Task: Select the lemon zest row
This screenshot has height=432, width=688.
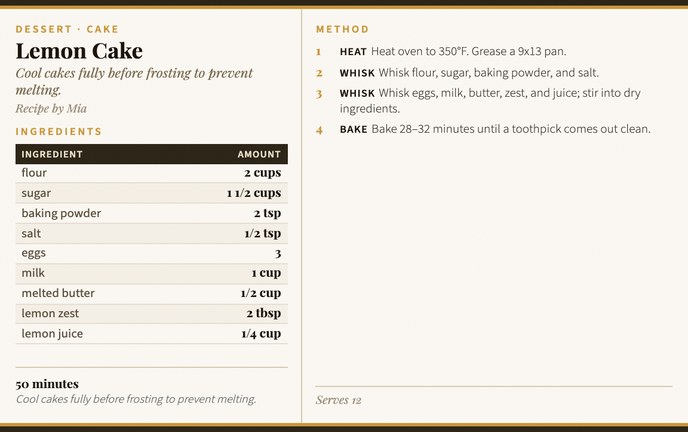Action: click(151, 313)
